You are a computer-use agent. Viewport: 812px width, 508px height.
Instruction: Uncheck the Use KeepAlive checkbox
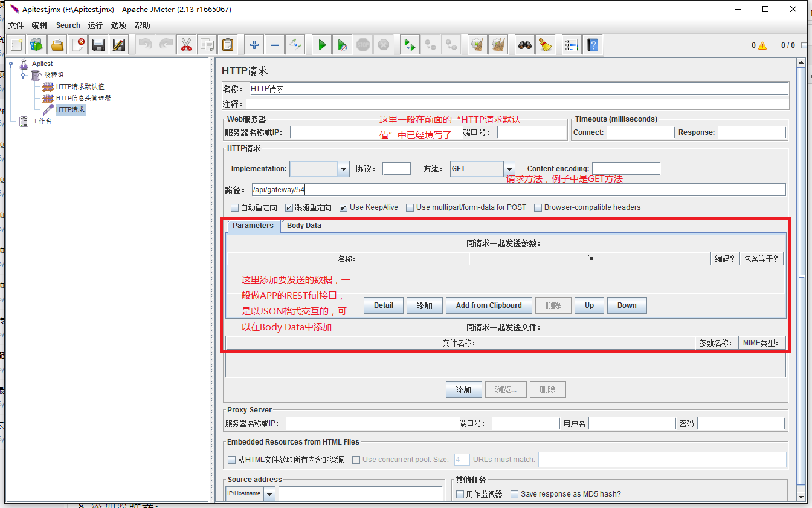coord(343,207)
